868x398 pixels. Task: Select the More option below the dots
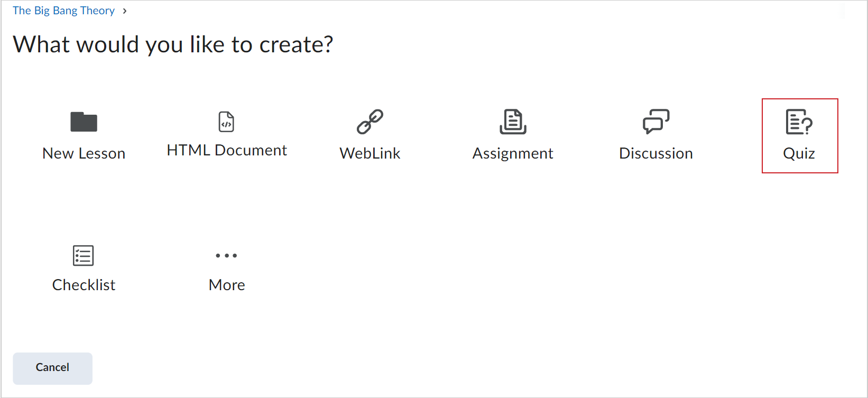pyautogui.click(x=226, y=285)
